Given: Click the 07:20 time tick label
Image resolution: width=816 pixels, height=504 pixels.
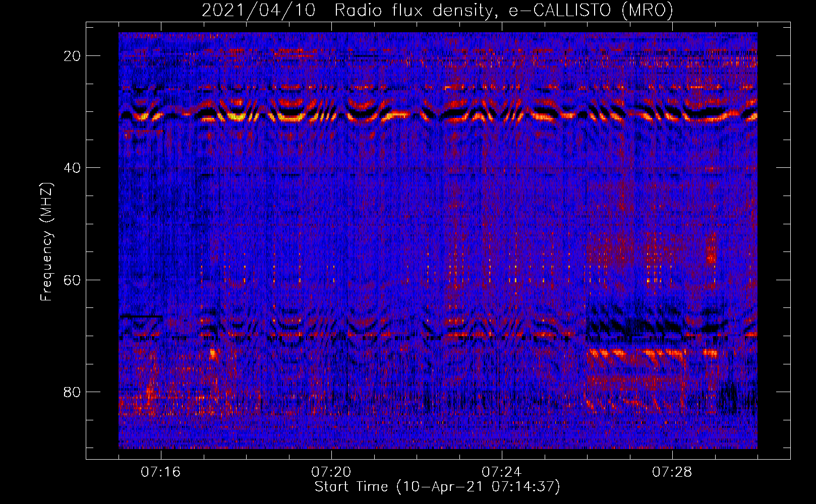Looking at the screenshot, I should [331, 472].
